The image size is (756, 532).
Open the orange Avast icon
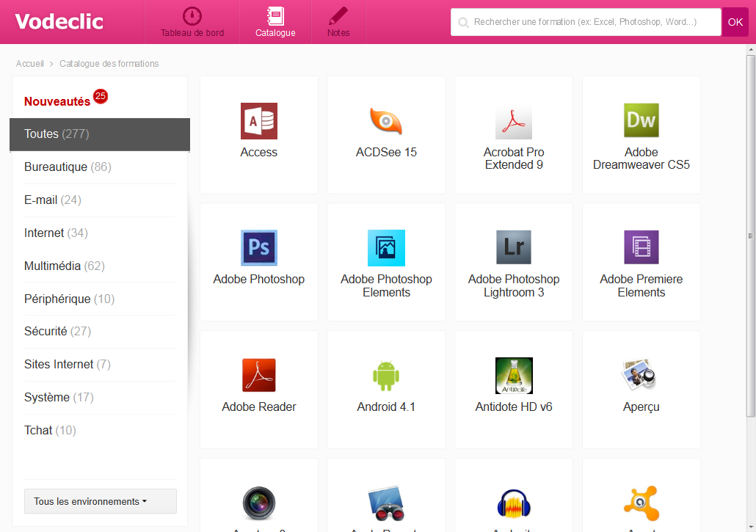point(641,503)
